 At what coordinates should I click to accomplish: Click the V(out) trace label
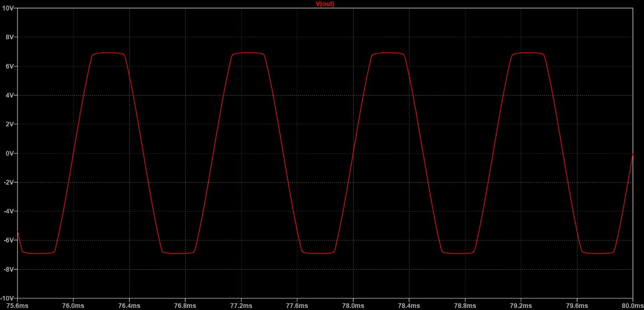(x=325, y=4)
